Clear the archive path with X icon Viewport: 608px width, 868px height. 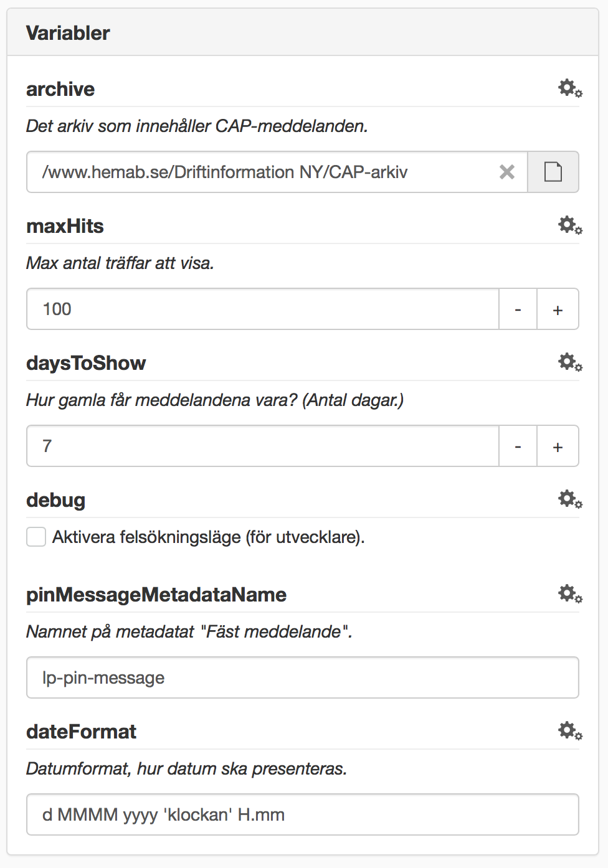[x=507, y=172]
